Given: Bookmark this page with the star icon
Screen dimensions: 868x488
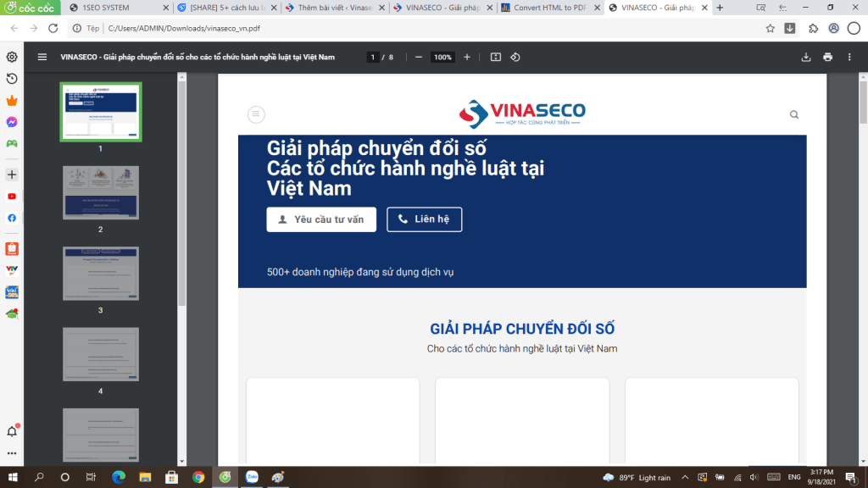Looking at the screenshot, I should tap(770, 28).
